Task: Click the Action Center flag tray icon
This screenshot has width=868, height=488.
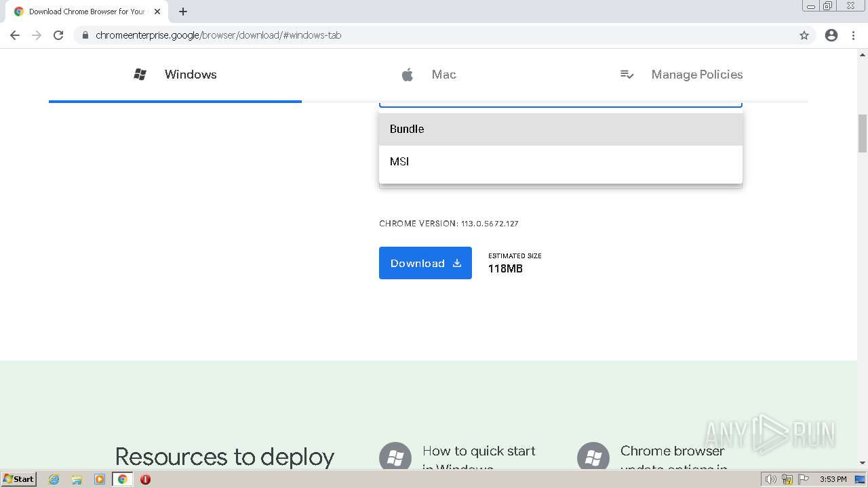Action: coord(804,479)
